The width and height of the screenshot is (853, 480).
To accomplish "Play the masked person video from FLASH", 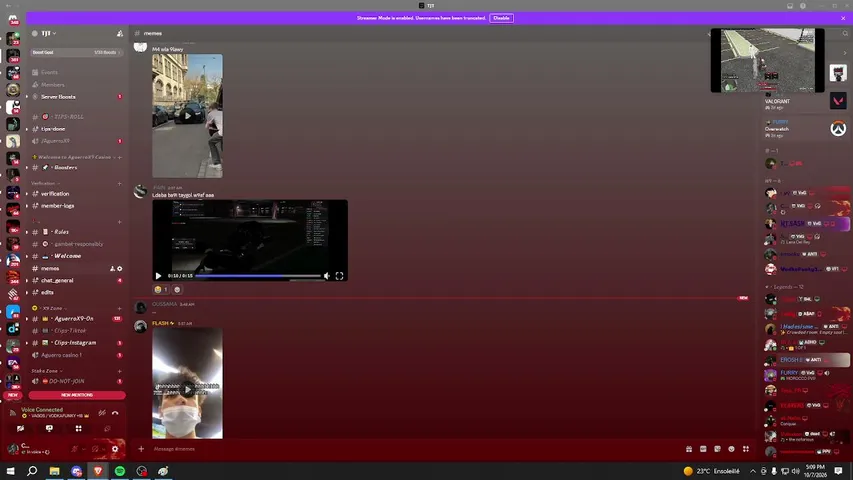I will pyautogui.click(x=187, y=389).
